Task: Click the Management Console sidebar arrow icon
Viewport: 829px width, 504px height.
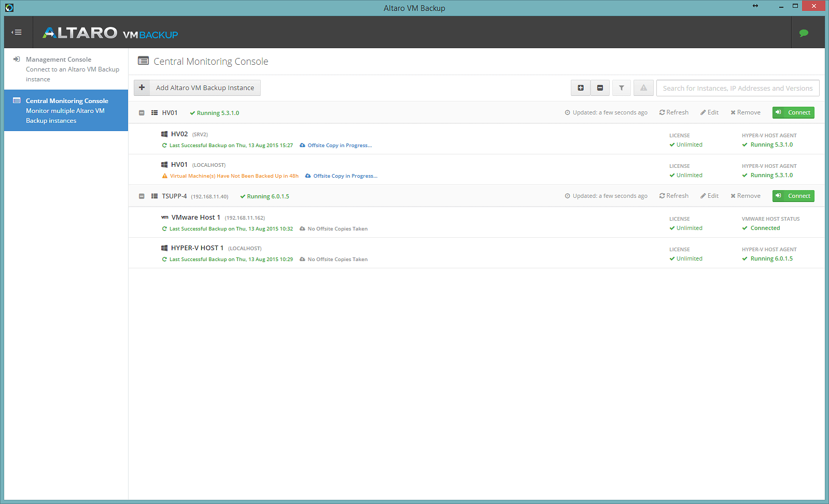Action: click(17, 59)
